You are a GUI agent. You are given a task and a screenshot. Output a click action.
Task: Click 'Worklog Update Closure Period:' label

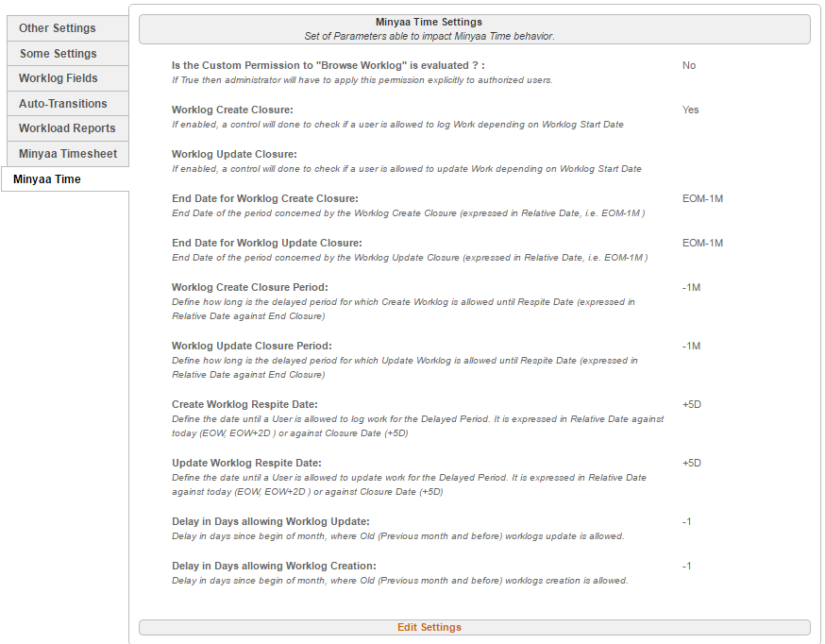251,346
